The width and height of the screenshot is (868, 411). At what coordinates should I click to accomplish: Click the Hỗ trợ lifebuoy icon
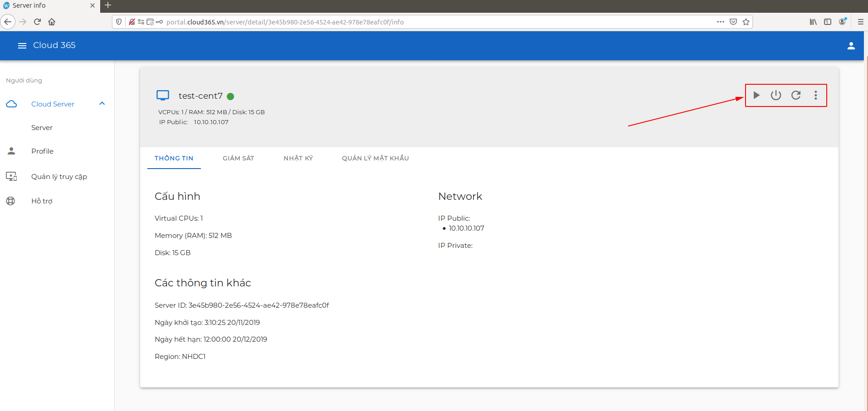(10, 201)
